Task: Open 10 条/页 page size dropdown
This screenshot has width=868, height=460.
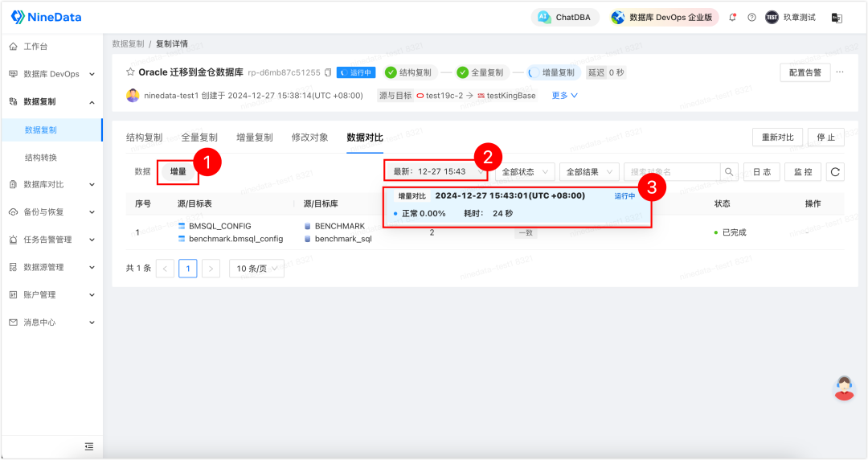Action: click(257, 269)
